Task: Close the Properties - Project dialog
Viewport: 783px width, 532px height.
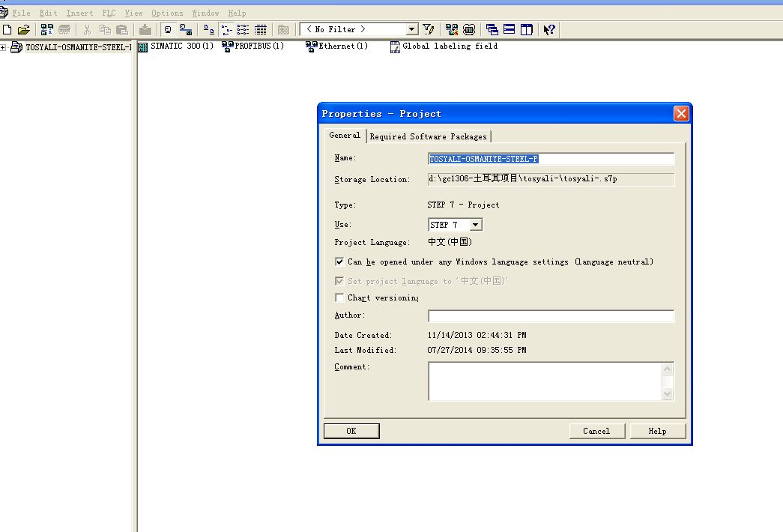Action: tap(681, 113)
